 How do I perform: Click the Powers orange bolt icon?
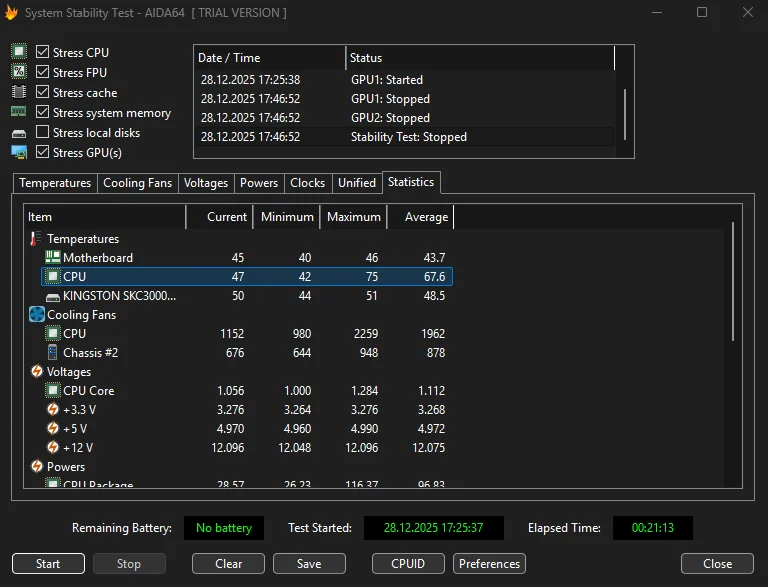[36, 466]
